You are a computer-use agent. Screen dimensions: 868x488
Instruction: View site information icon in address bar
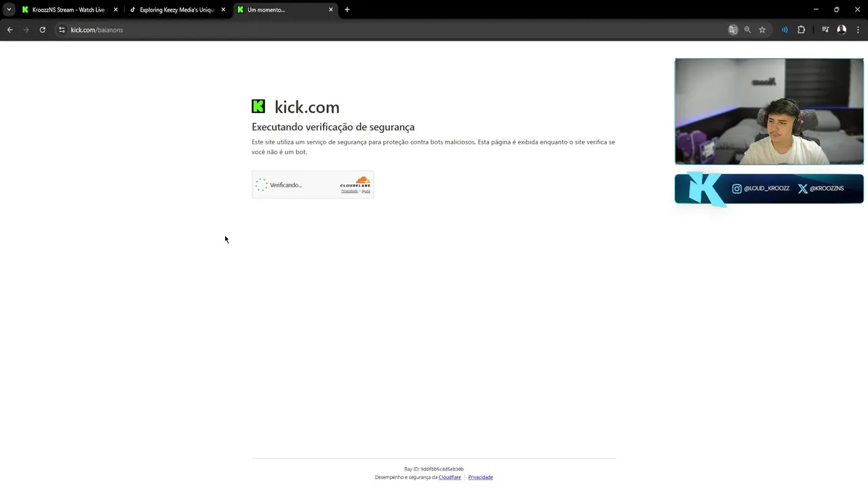(62, 30)
